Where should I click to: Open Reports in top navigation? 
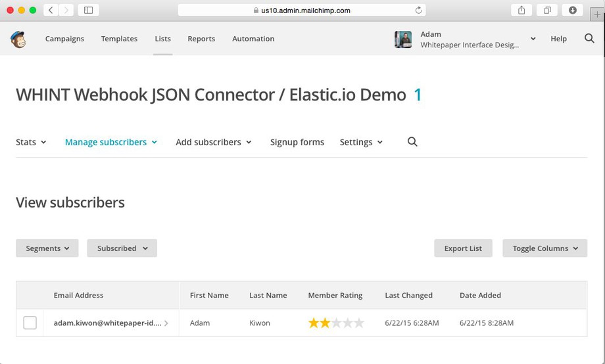point(201,39)
